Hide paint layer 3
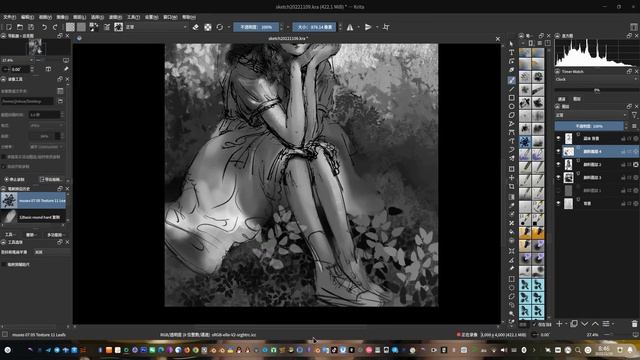Image resolution: width=640 pixels, height=360 pixels. coord(558,178)
